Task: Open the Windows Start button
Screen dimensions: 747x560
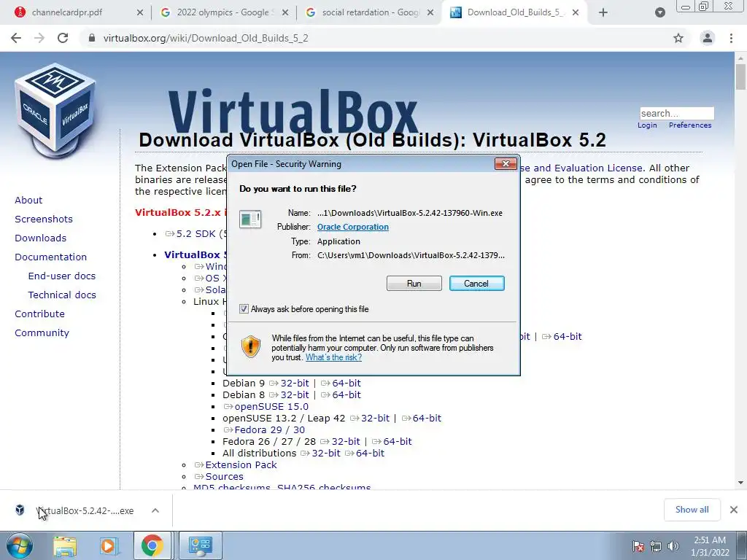Action: (19, 545)
